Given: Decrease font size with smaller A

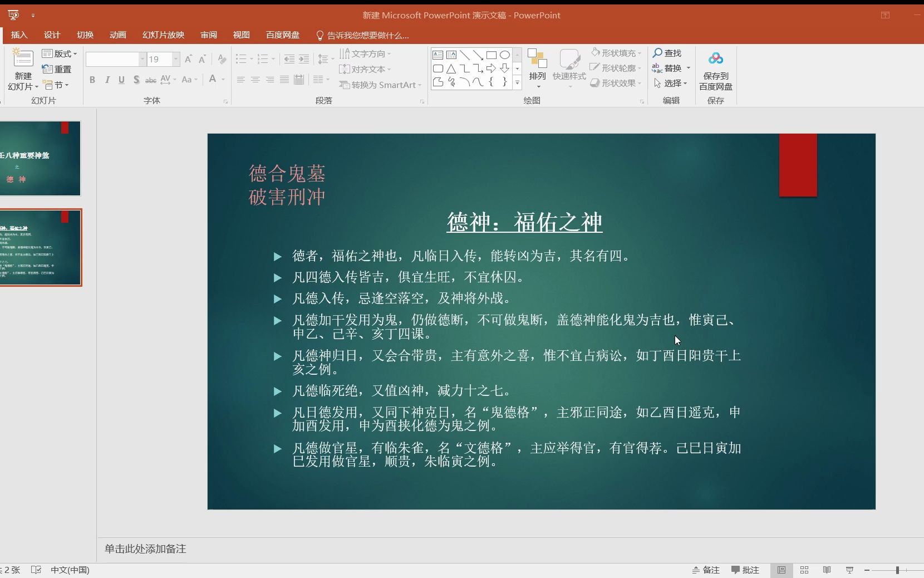Looking at the screenshot, I should click(x=202, y=59).
